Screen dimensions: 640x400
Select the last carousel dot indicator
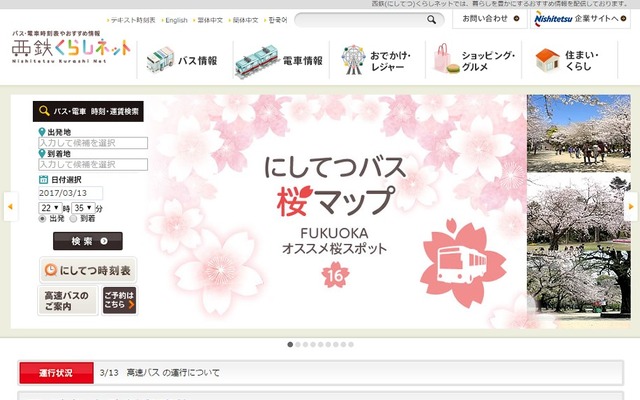pos(351,344)
